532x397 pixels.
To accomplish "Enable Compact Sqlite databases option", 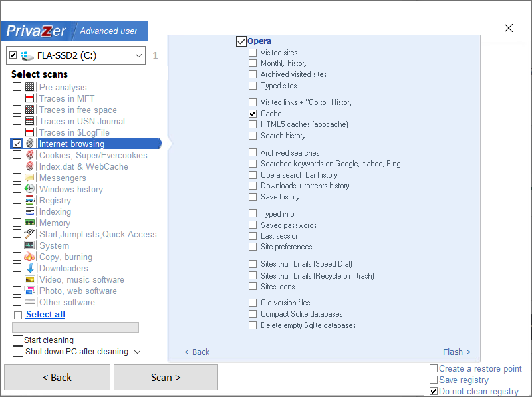I will (x=253, y=313).
